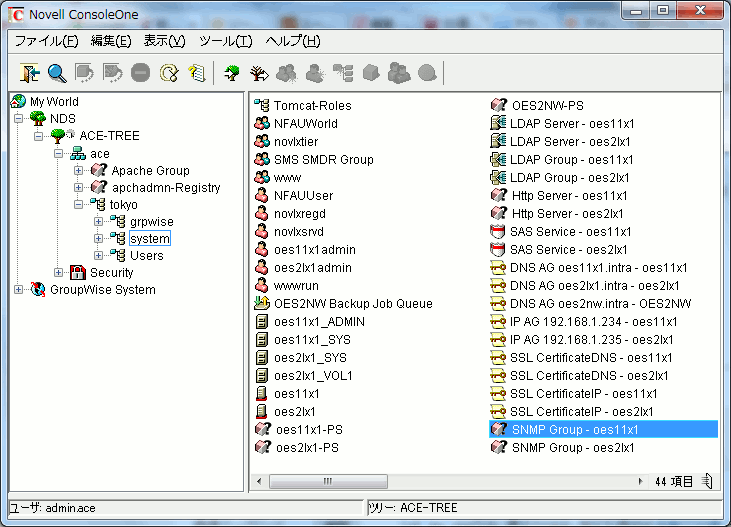Click the NFAUWorld group icon
Viewport: 731px width, 527px height.
click(262, 124)
